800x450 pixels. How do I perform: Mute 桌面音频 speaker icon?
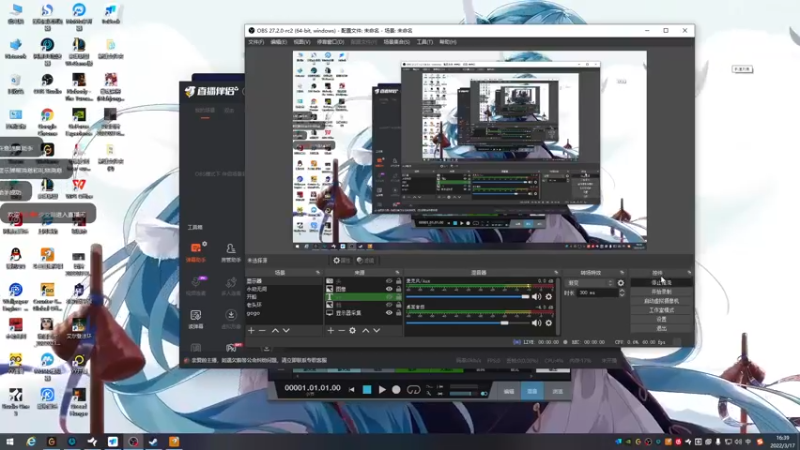click(x=536, y=323)
